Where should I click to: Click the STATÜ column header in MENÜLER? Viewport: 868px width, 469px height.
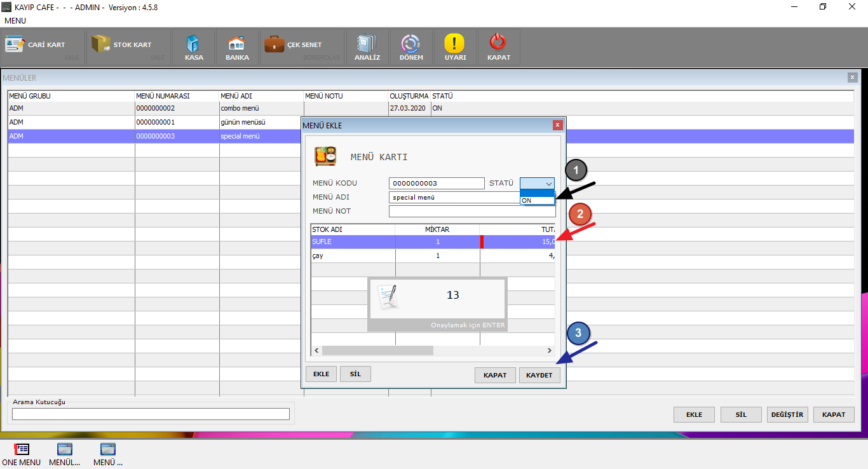(x=642, y=96)
